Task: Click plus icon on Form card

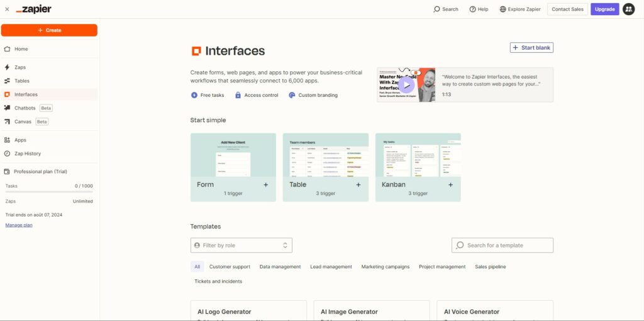Action: pyautogui.click(x=266, y=185)
